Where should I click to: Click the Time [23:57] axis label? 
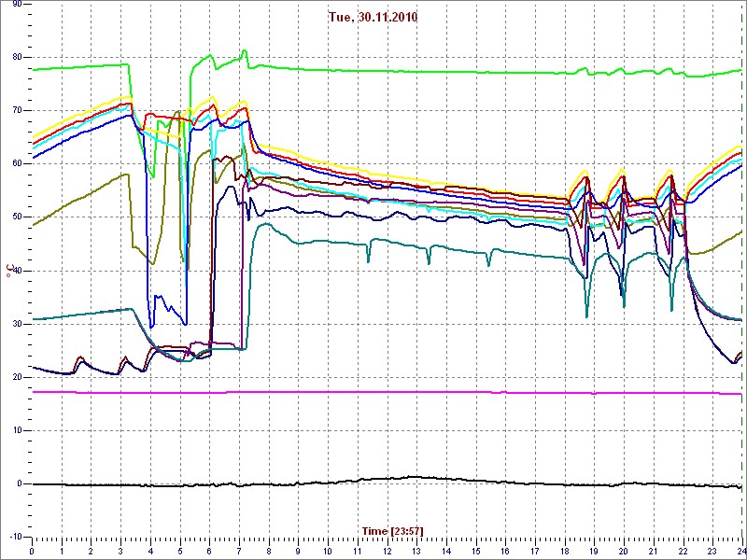393,531
